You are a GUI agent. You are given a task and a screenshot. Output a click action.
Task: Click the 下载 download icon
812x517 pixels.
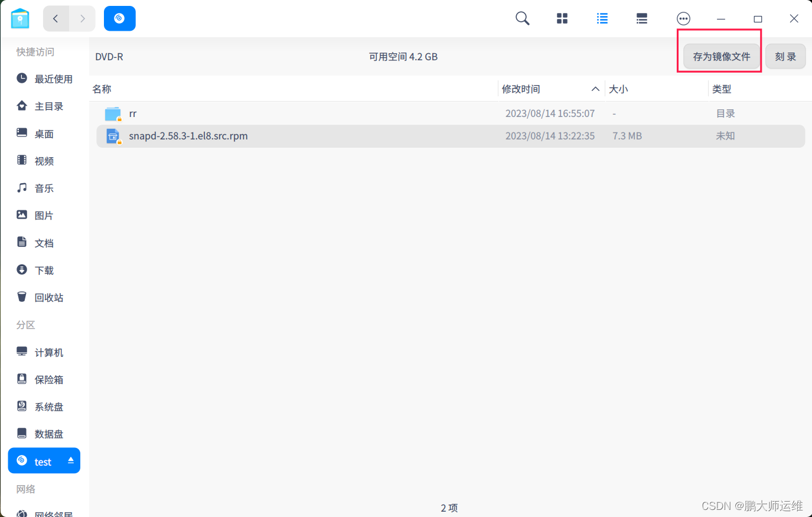pyautogui.click(x=22, y=269)
